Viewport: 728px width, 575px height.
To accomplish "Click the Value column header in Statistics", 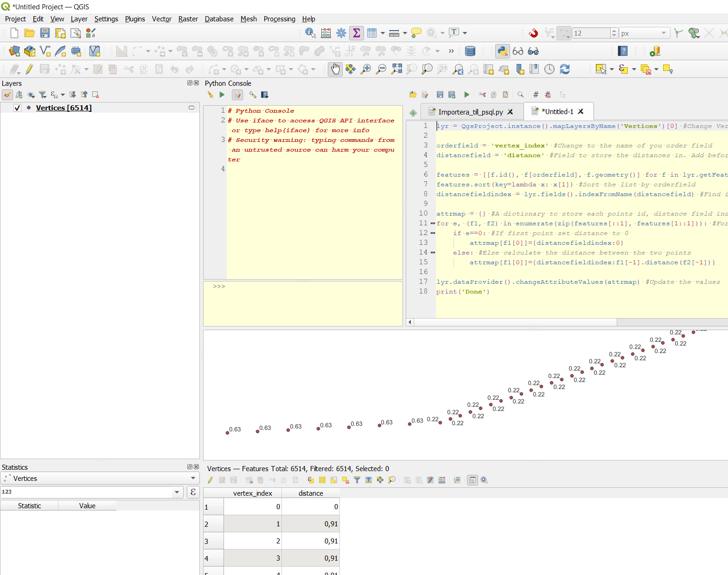I will tap(87, 506).
